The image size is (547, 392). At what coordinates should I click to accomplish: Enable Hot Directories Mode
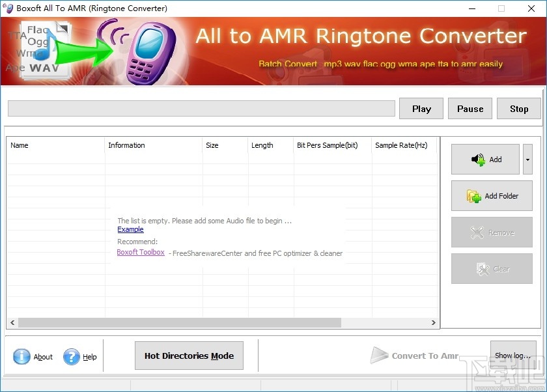coord(189,356)
